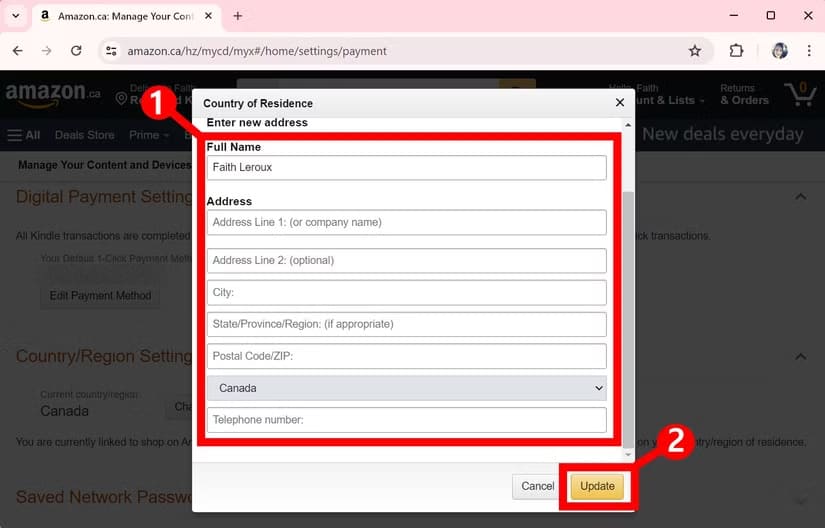This screenshot has height=528, width=825.
Task: Open Returns & Orders link
Action: pos(744,95)
